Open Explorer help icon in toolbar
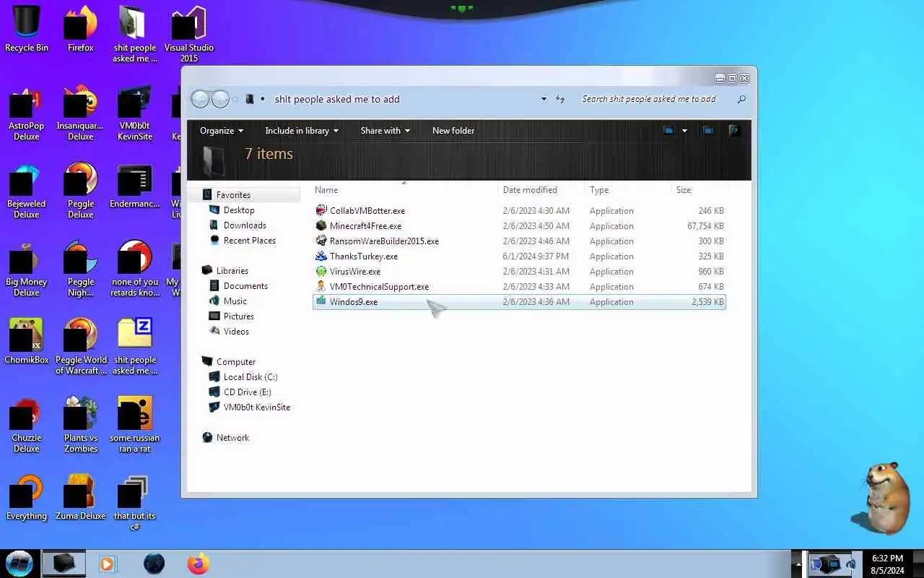Viewport: 924px width, 578px height. coord(734,131)
